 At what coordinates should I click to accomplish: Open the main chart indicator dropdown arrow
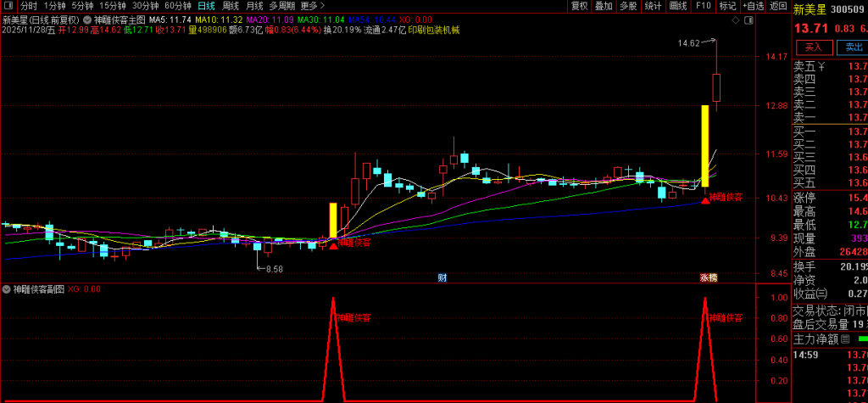pos(88,19)
